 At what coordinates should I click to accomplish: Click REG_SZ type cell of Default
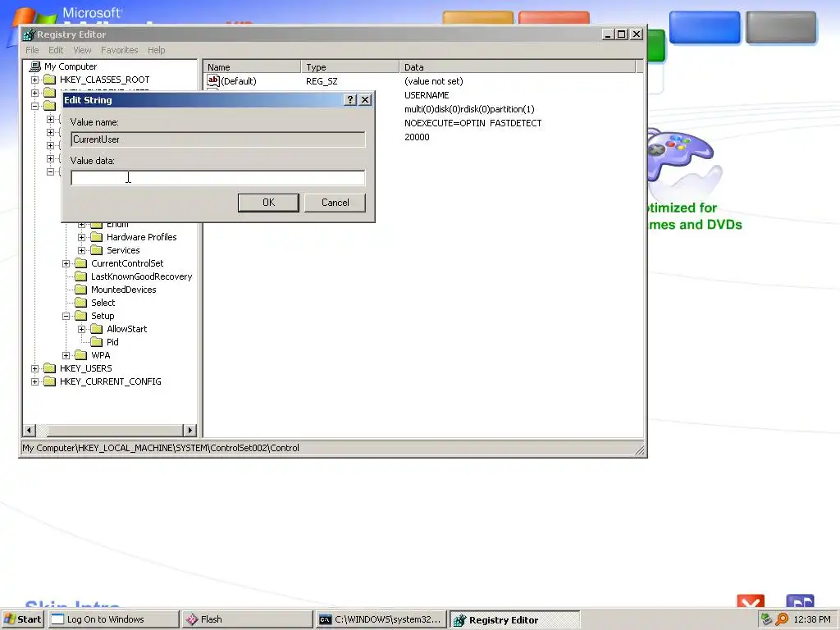point(322,81)
